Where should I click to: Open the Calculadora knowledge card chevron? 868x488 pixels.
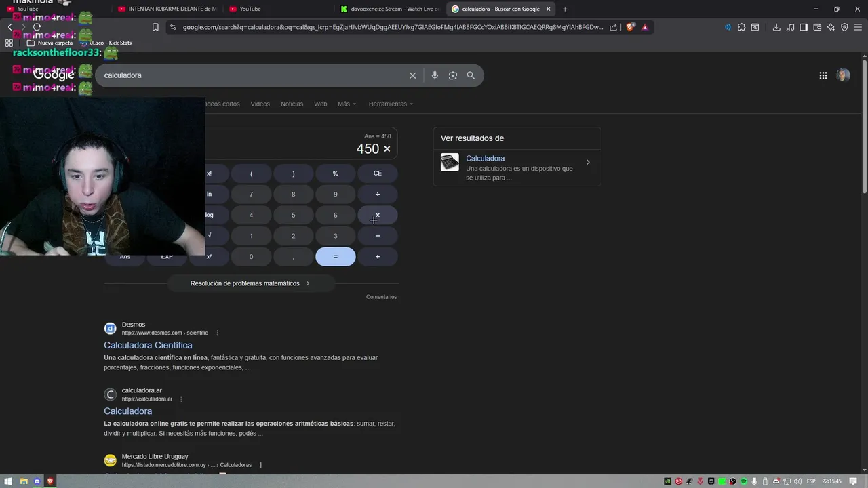point(588,163)
